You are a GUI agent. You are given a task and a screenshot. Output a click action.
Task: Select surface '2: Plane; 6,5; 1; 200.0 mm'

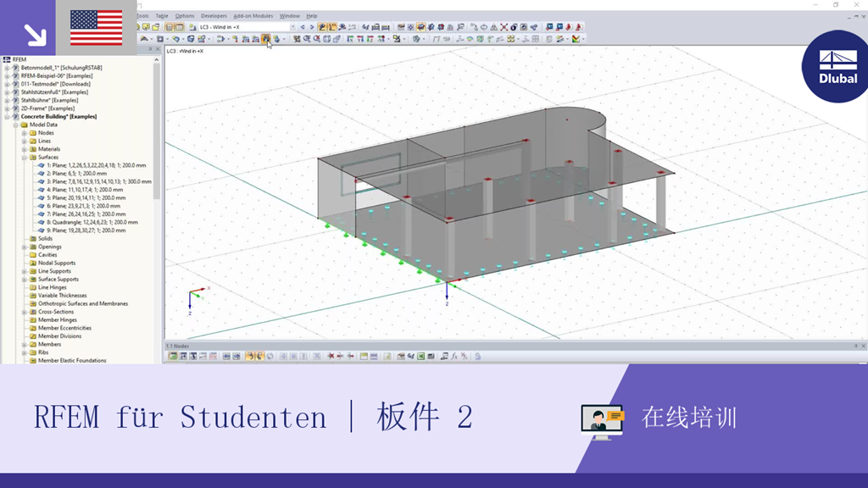[x=76, y=174]
